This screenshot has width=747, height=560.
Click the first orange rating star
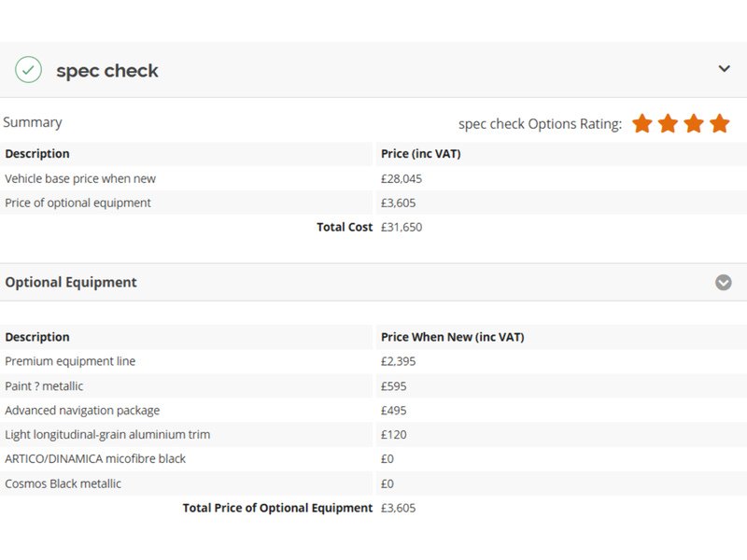(x=642, y=123)
